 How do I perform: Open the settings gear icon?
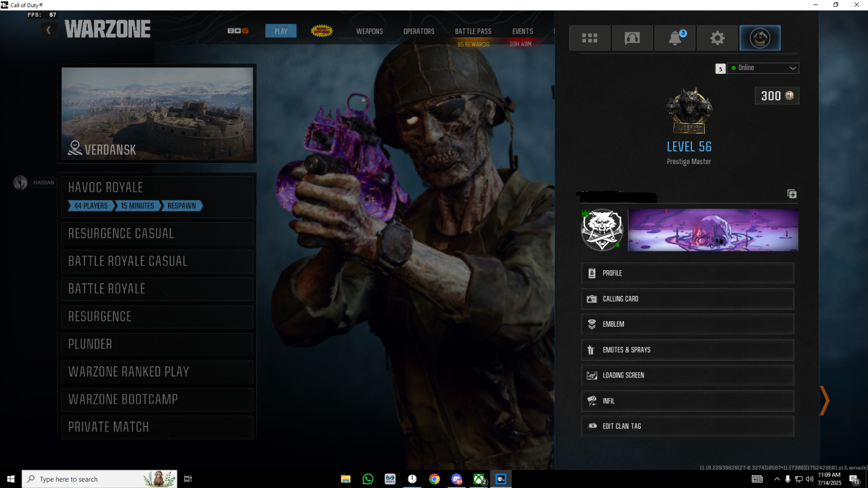717,38
